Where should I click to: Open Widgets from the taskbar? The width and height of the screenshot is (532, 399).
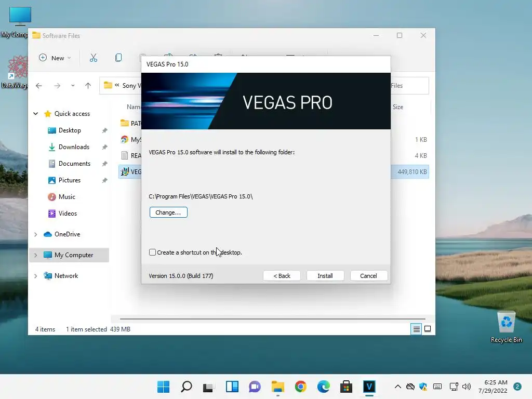[x=232, y=387]
